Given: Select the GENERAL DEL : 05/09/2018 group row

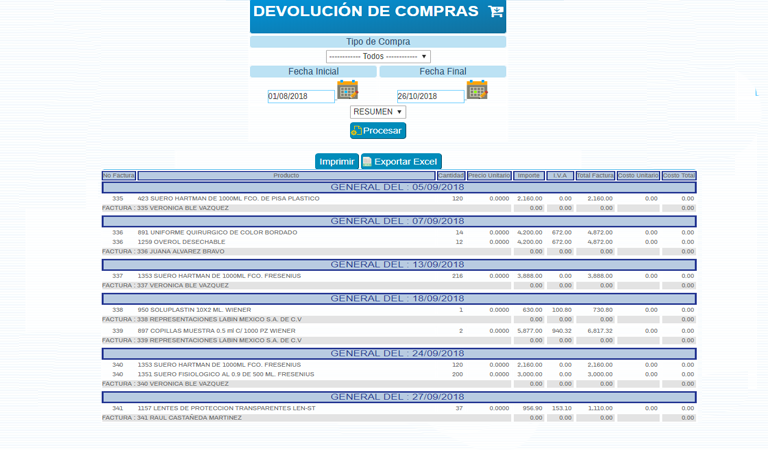Looking at the screenshot, I should click(398, 187).
